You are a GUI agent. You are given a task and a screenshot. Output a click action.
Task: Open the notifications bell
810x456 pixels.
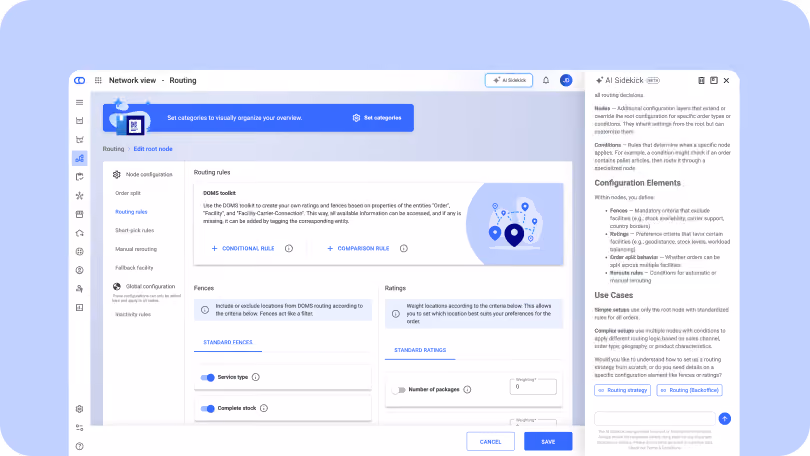point(546,81)
